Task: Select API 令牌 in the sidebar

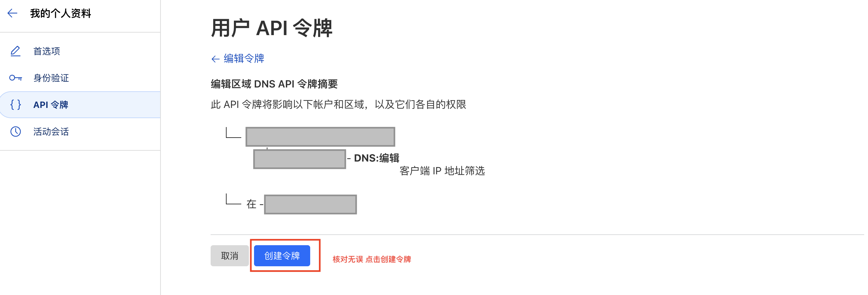Action: tap(51, 104)
